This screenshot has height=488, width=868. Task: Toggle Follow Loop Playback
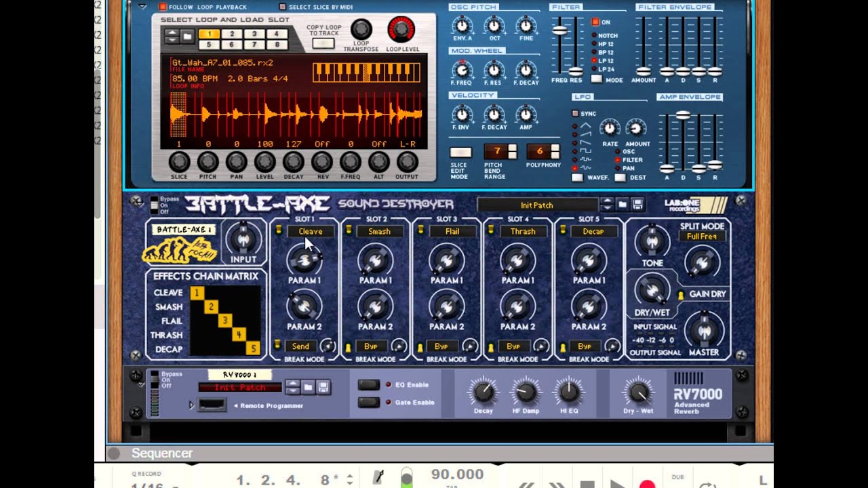163,7
